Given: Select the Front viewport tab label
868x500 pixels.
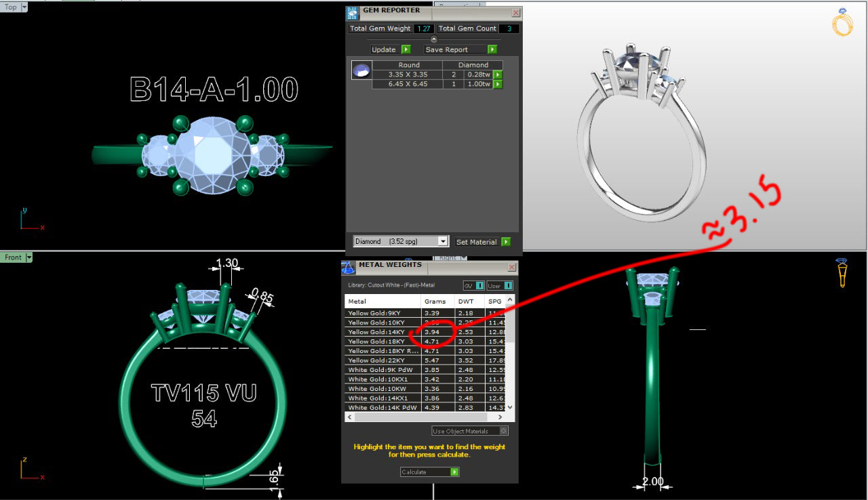Looking at the screenshot, I should [13, 257].
